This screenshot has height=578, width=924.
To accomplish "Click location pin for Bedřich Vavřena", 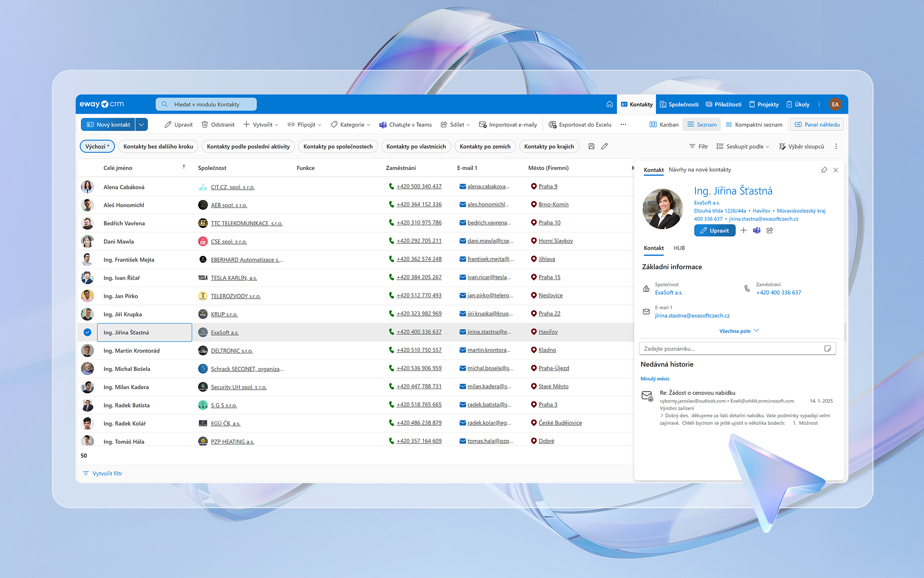I will (x=534, y=223).
